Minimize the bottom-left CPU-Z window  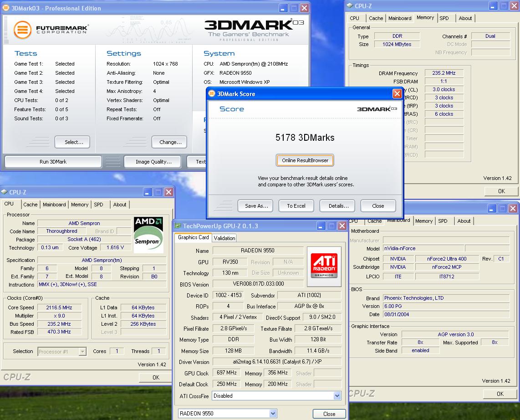pos(148,192)
